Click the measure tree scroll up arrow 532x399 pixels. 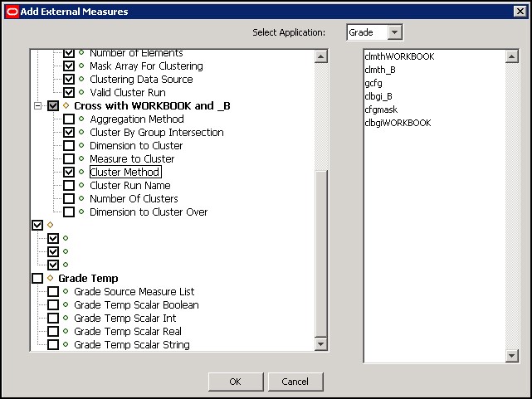(320, 56)
